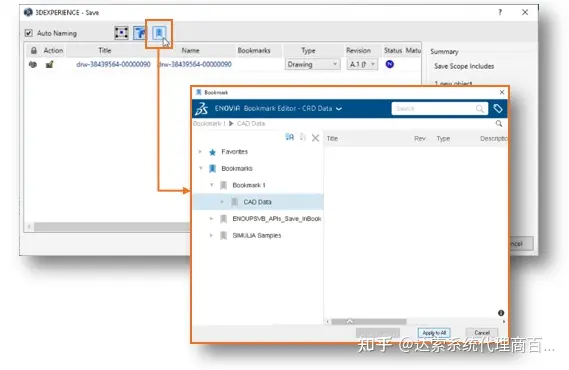Image resolution: width=569 pixels, height=370 pixels.
Task: Click the tag icon in ENOVIA header
Action: tap(498, 108)
